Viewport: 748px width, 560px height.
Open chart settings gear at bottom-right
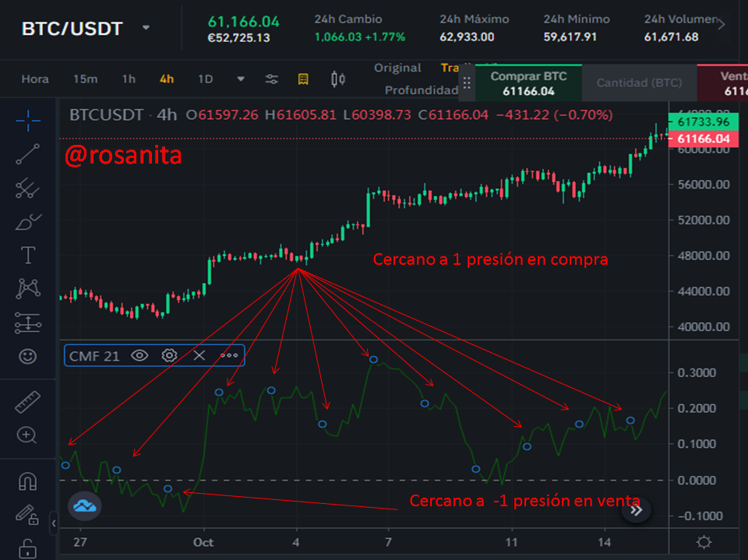704,542
